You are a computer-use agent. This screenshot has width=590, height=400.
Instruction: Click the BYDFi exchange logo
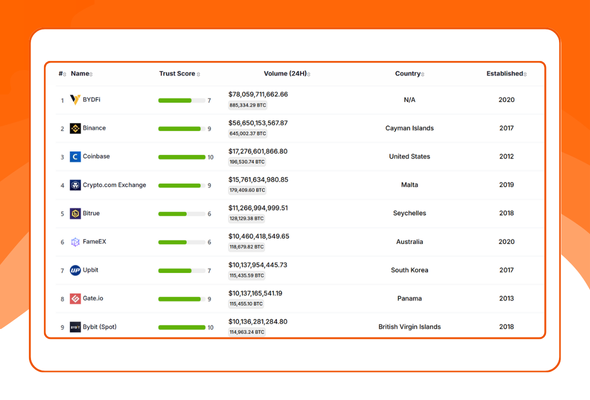(x=75, y=100)
